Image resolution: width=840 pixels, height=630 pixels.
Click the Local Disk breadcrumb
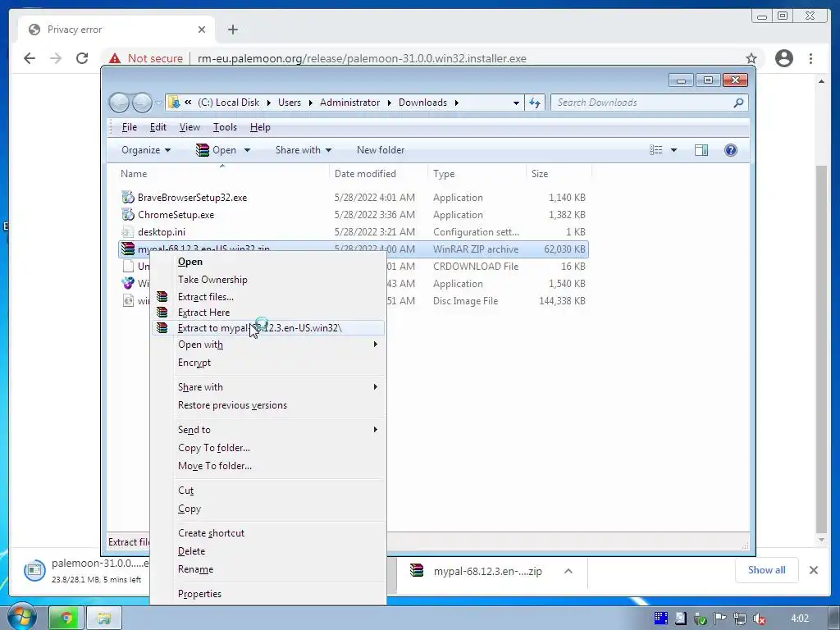pos(229,103)
